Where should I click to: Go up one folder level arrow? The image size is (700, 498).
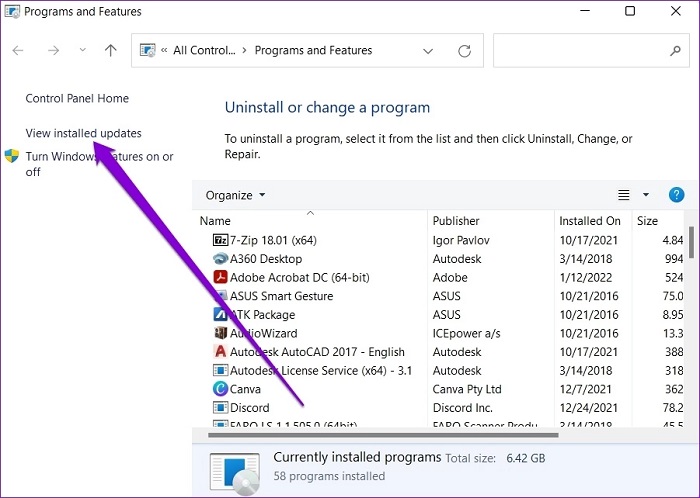[110, 50]
